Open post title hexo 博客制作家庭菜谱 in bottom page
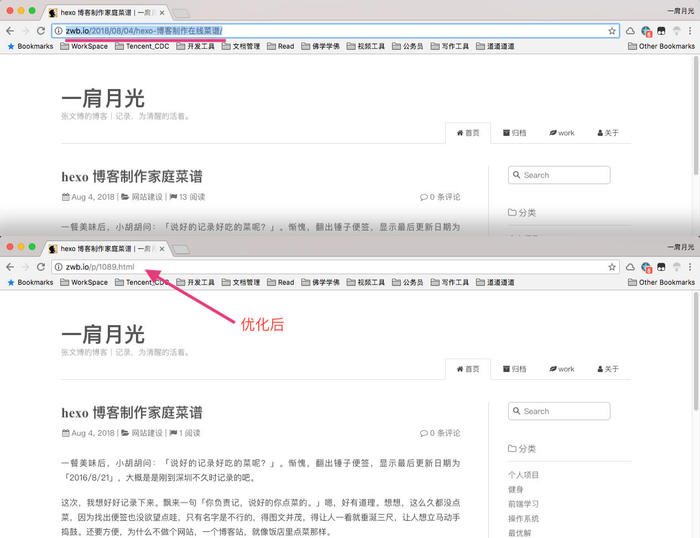 (132, 413)
